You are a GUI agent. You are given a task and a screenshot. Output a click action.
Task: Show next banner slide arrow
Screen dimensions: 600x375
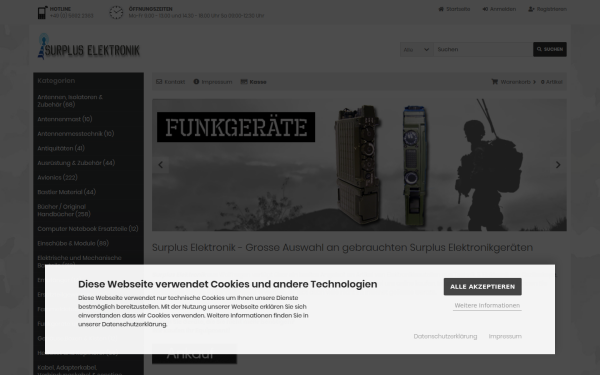(x=558, y=165)
